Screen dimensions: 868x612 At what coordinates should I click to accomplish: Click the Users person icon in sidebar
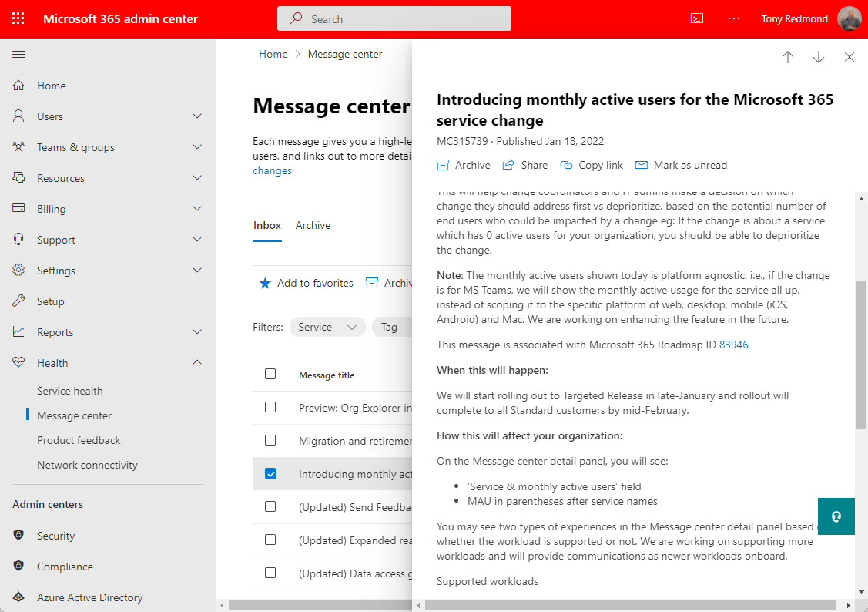point(18,116)
